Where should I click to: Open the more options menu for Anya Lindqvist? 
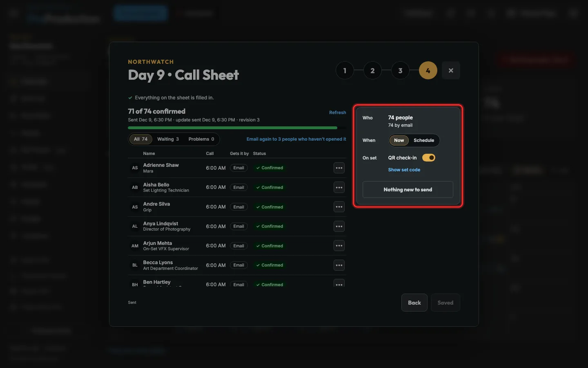point(339,227)
